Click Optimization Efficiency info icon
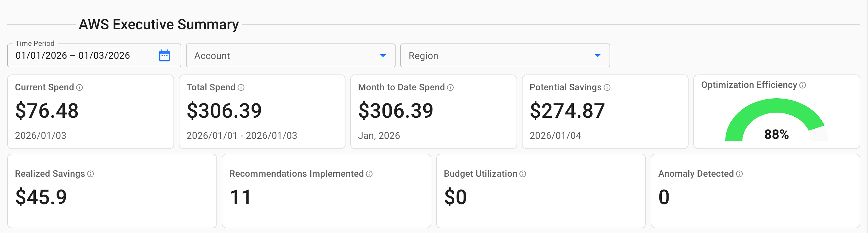 (803, 85)
